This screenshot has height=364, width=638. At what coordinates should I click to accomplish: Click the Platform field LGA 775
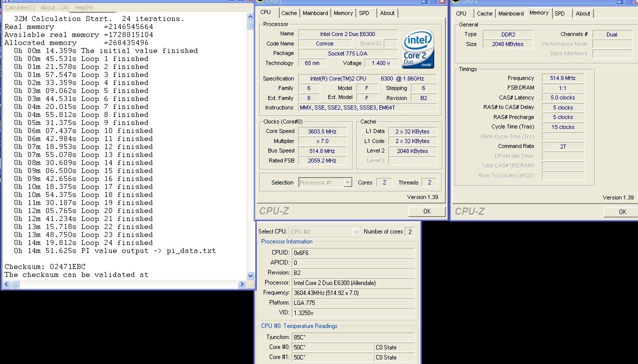coord(353,303)
